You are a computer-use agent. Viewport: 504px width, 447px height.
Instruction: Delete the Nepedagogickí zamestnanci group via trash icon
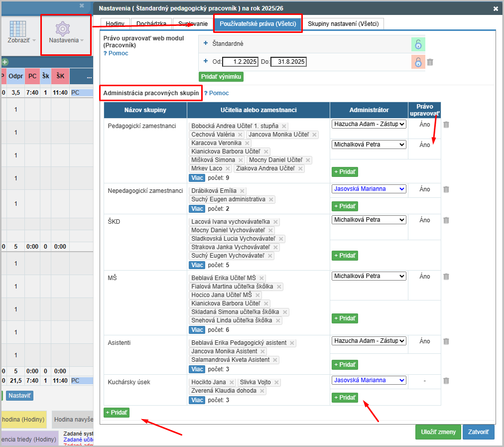[x=446, y=189]
